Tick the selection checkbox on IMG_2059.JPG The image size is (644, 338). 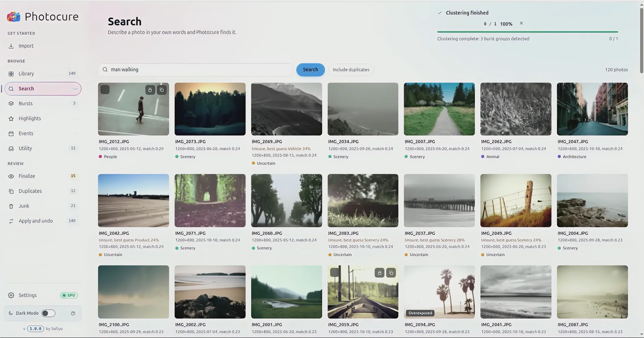click(334, 272)
